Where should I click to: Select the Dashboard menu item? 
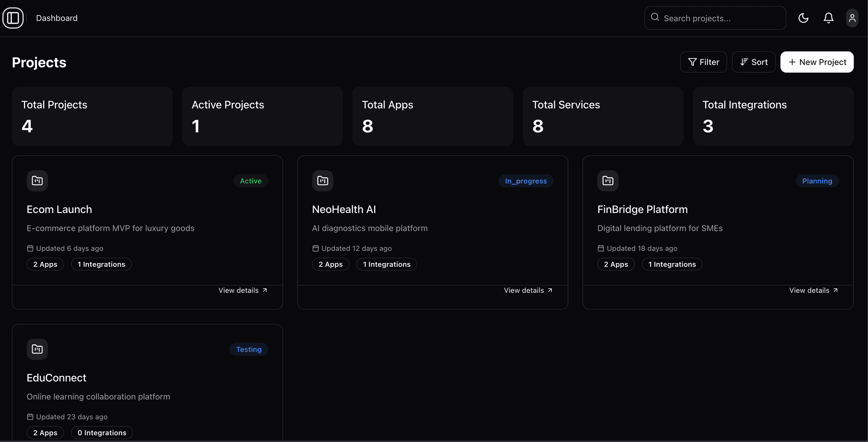57,18
